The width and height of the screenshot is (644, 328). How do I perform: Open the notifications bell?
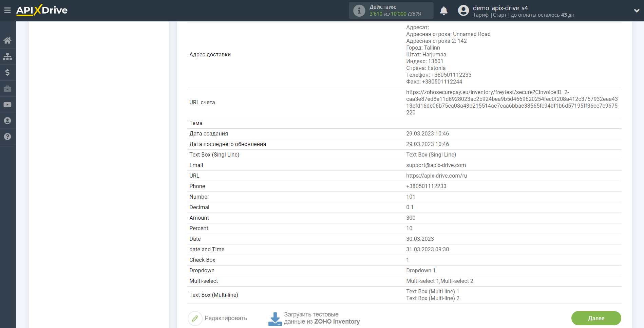[x=444, y=11]
